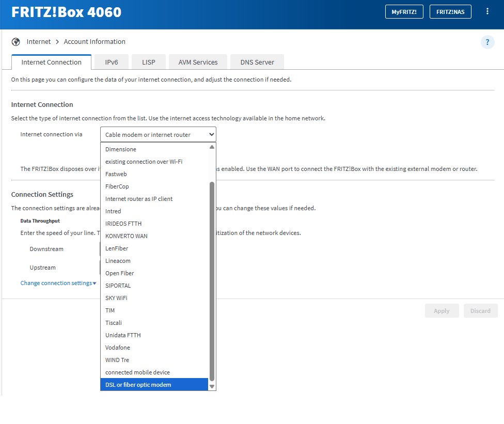Screen dimensions: 504x424
Task: Open the help question mark icon
Action: 487,42
